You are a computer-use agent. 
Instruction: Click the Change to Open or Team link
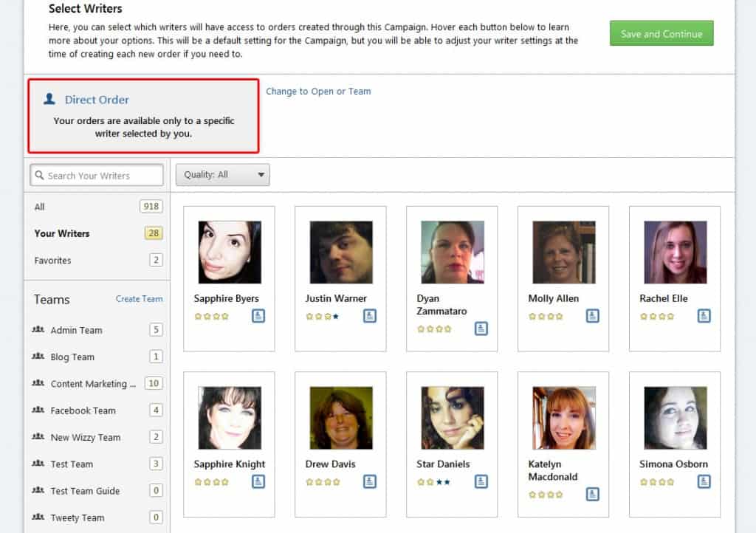(x=318, y=91)
